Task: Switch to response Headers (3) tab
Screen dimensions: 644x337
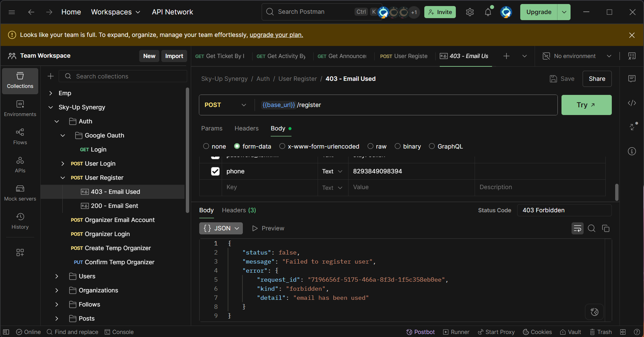Action: point(239,210)
